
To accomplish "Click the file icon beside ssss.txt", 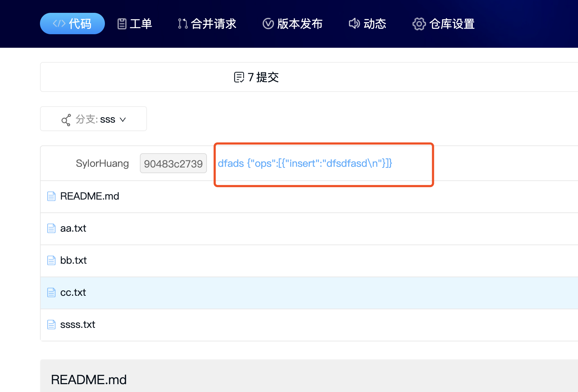I will pos(51,325).
